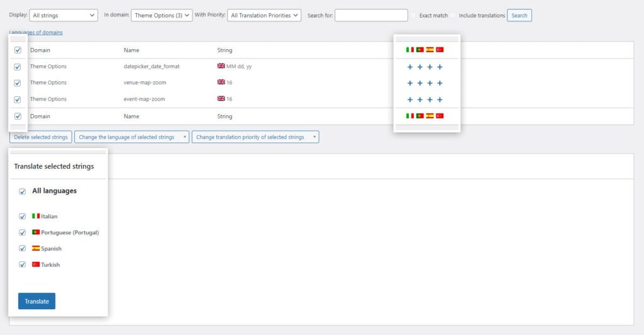Add Italian translation for datepicker_date_format string
The height and width of the screenshot is (335, 644).
pyautogui.click(x=410, y=67)
